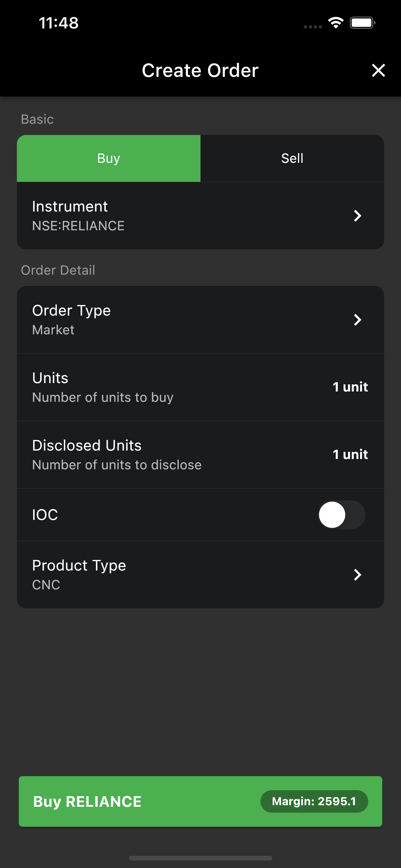Switch to the Sell tab
This screenshot has height=868, width=401.
coord(292,158)
